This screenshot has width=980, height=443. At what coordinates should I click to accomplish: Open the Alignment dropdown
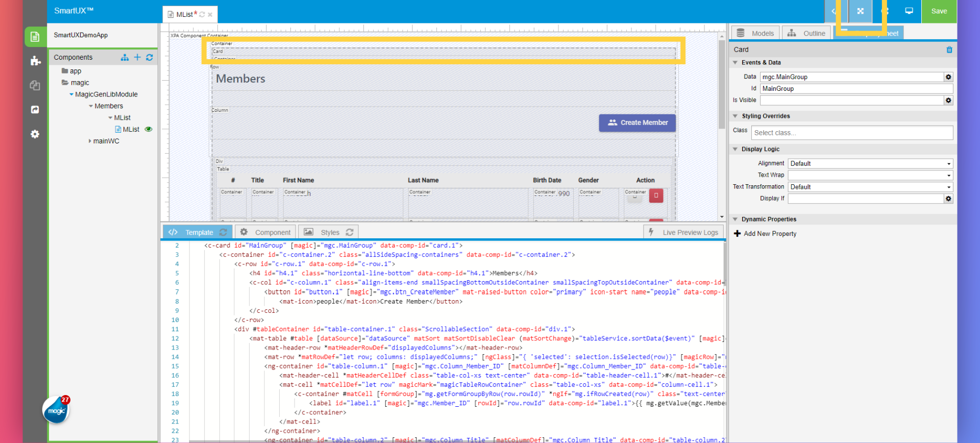(870, 164)
